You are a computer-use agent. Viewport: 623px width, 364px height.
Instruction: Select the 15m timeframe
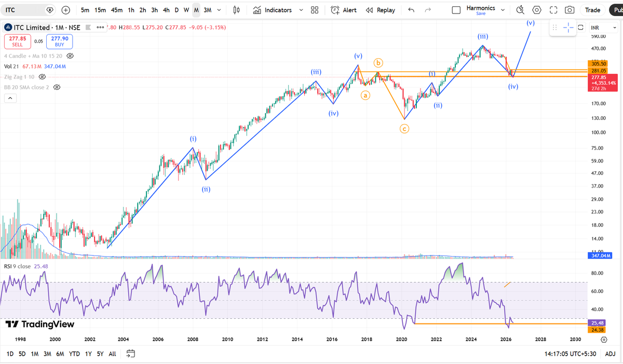(100, 10)
